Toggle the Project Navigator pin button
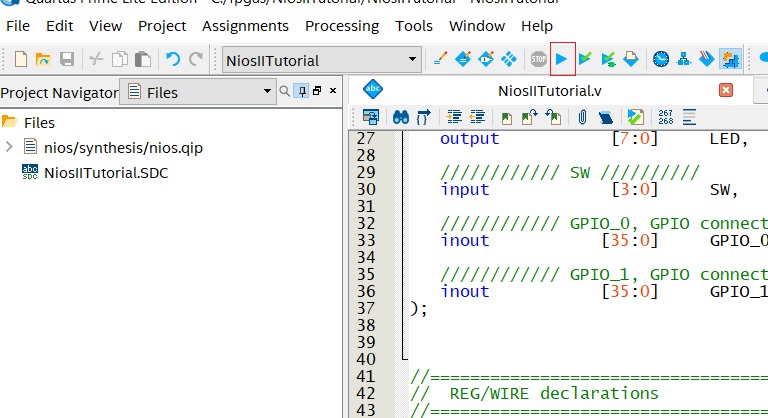This screenshot has width=768, height=418. click(302, 91)
